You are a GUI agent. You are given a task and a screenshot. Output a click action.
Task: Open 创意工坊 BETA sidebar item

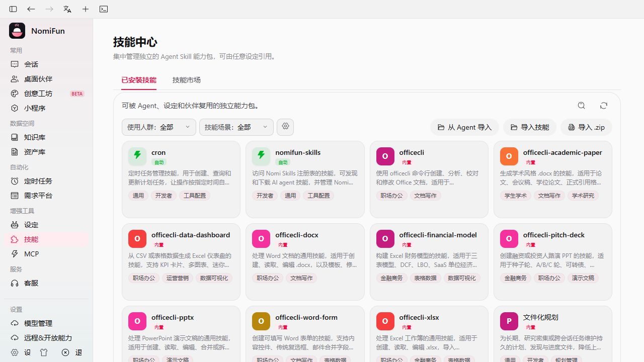[46, 94]
